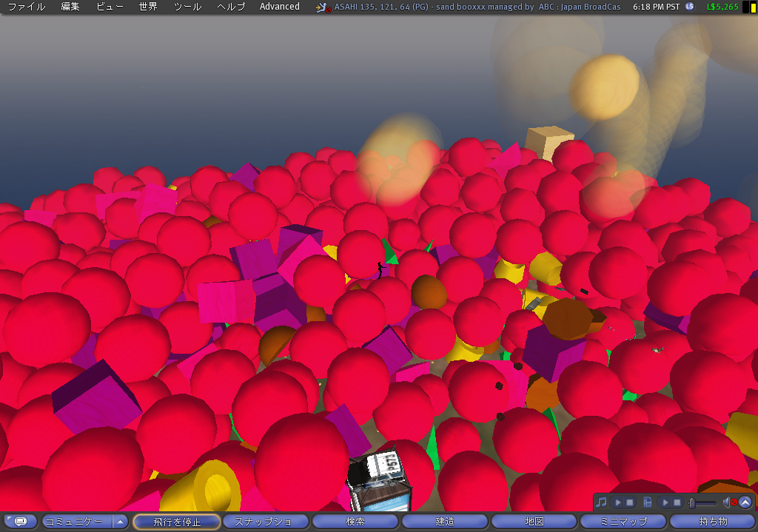Click the 建造 build button
Image resolution: width=758 pixels, height=532 pixels.
445,522
